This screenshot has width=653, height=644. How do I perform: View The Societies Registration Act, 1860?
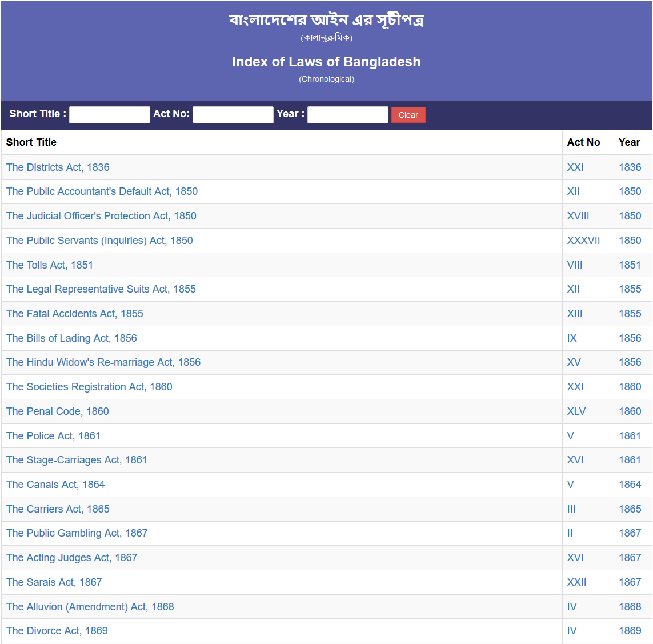[89, 387]
